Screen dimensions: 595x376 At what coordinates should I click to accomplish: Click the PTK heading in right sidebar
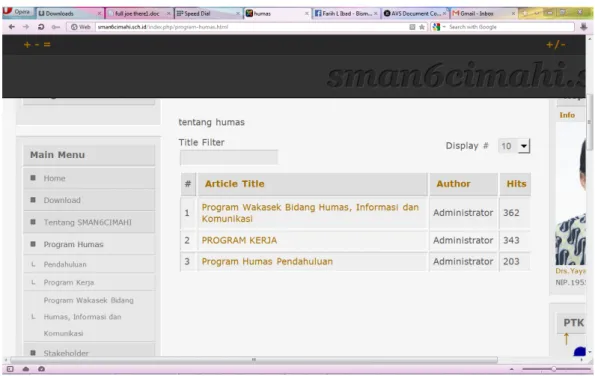(x=573, y=323)
